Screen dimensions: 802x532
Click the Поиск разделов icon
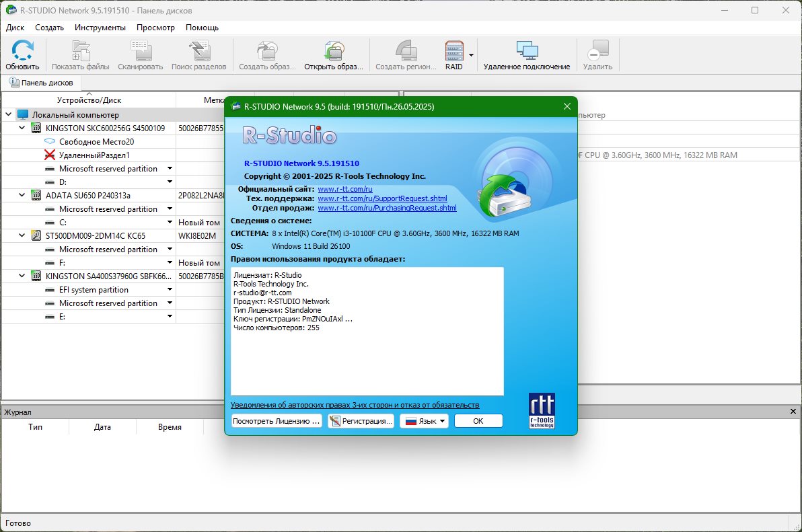tap(199, 51)
